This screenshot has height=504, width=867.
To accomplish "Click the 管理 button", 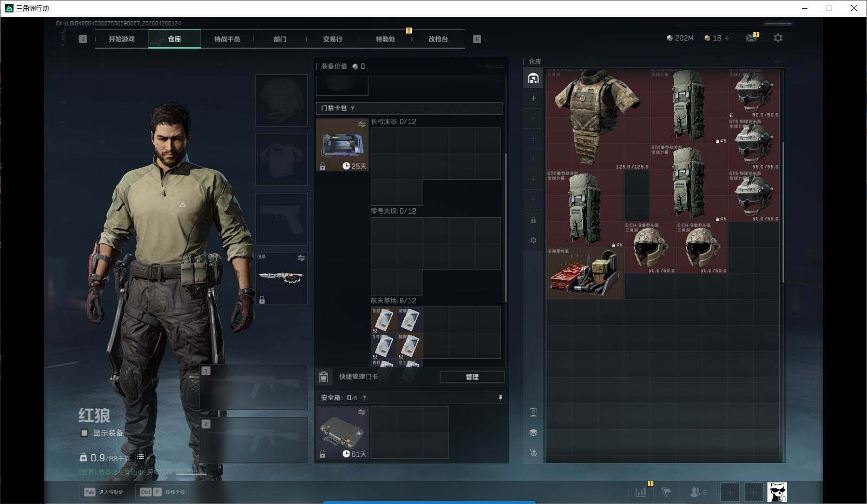I will coord(472,377).
